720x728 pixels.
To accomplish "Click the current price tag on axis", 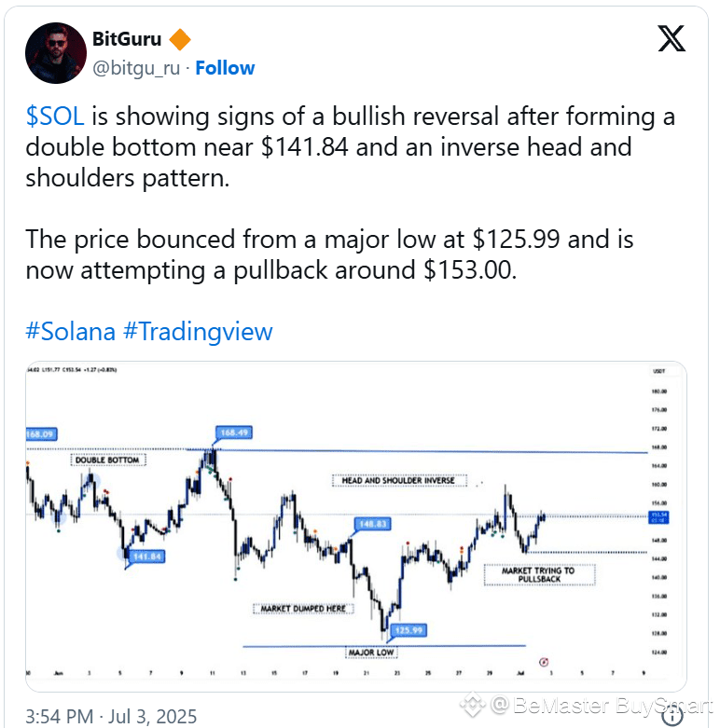I will 658,517.
